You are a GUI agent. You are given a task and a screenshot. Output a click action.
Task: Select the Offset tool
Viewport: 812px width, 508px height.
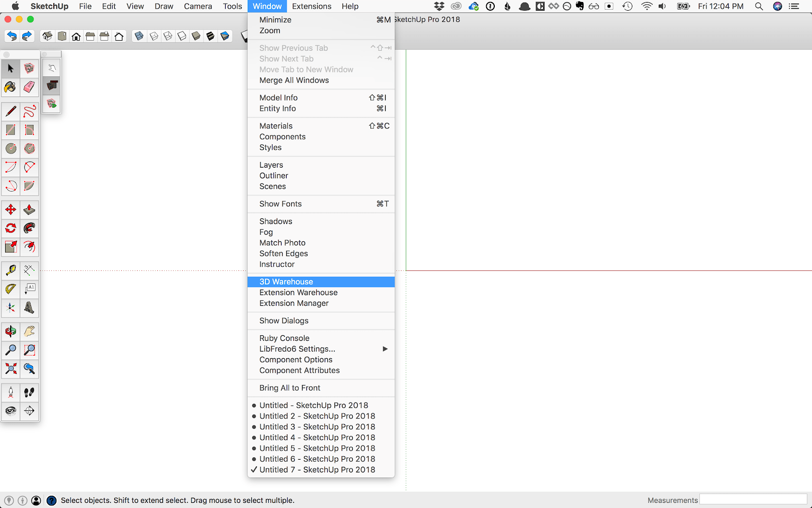pyautogui.click(x=29, y=247)
